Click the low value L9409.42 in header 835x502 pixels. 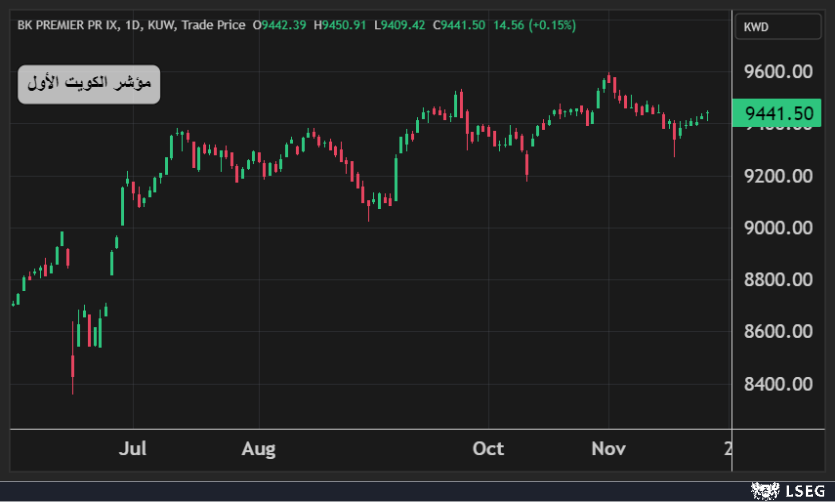point(401,25)
